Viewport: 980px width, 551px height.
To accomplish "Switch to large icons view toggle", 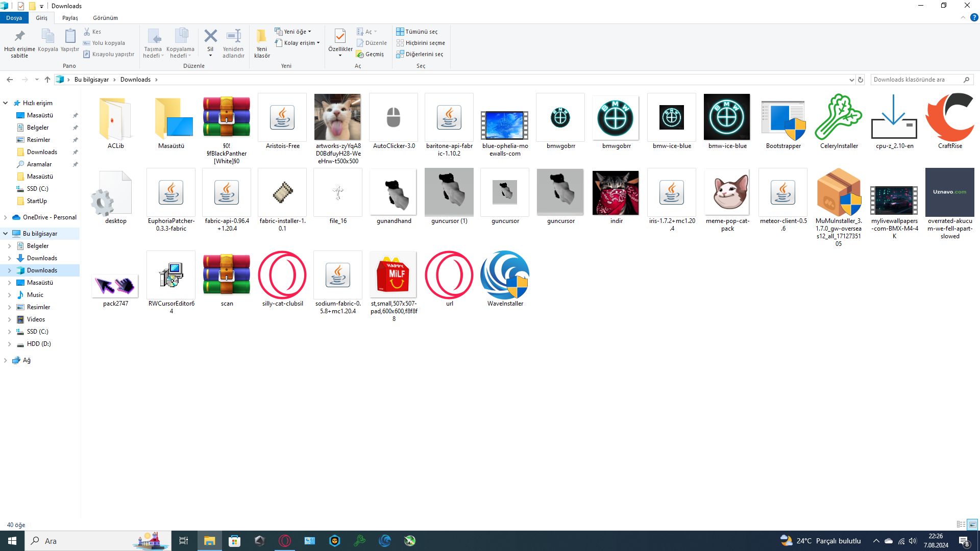I will click(x=972, y=524).
